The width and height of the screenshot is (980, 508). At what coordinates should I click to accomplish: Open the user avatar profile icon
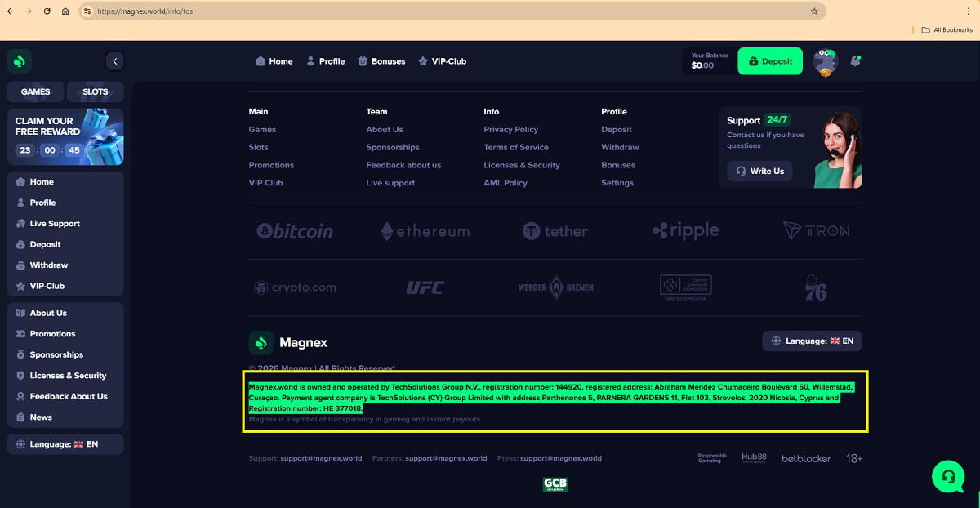825,62
